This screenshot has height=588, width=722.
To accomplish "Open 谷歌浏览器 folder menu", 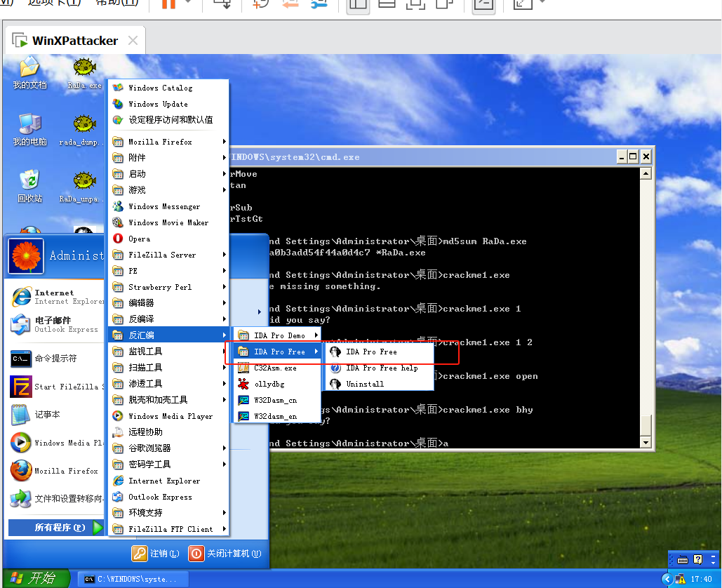I will pos(168,448).
